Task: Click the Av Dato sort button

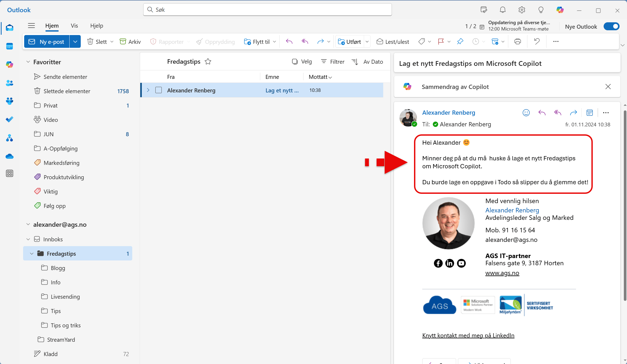Action: [367, 62]
